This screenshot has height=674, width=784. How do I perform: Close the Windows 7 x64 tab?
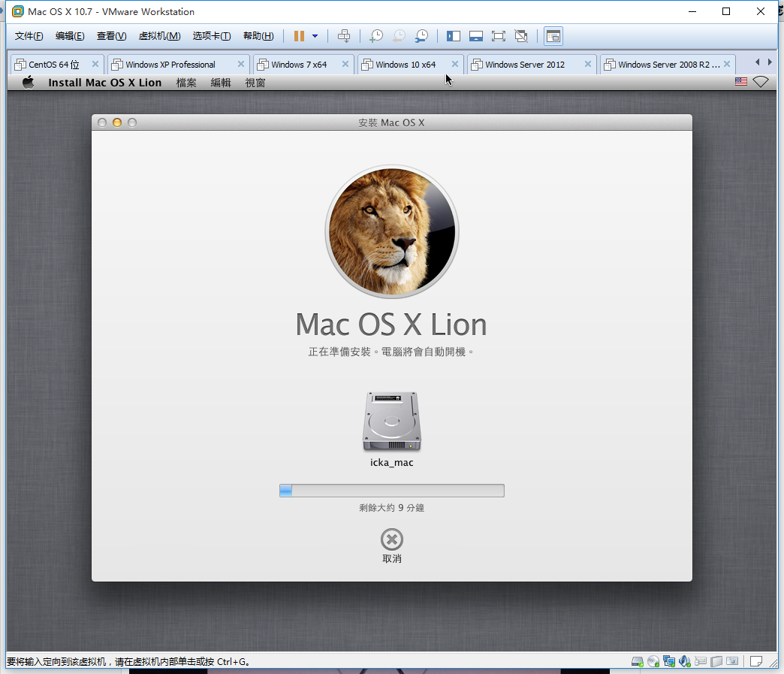tap(345, 64)
